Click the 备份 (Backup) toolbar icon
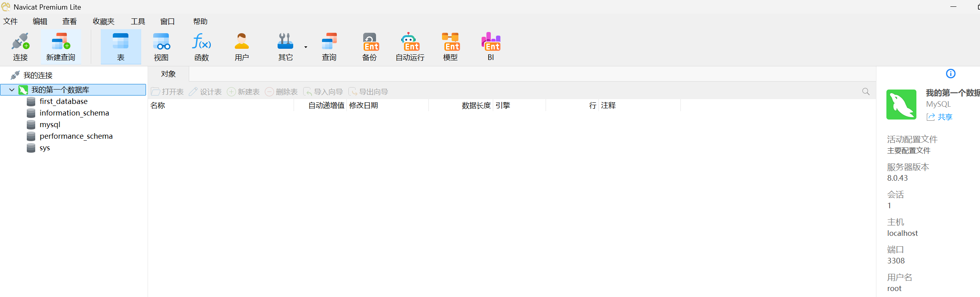This screenshot has height=297, width=980. [370, 47]
